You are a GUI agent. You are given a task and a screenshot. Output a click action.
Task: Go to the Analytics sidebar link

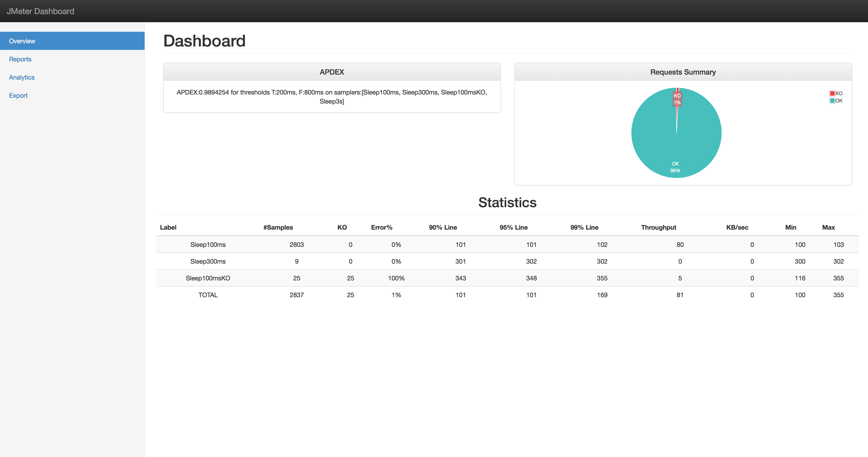22,78
